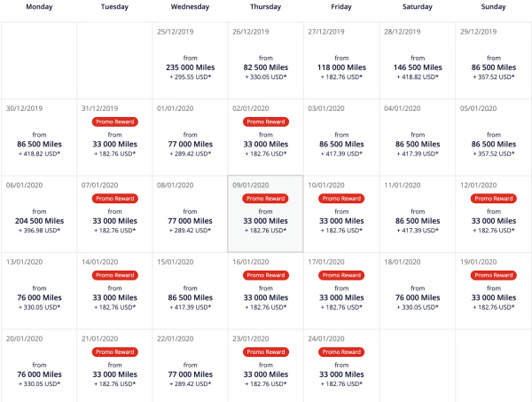Screen dimensions: 532x402
Task: Click the Wednesday column header
Action: coord(190,7)
